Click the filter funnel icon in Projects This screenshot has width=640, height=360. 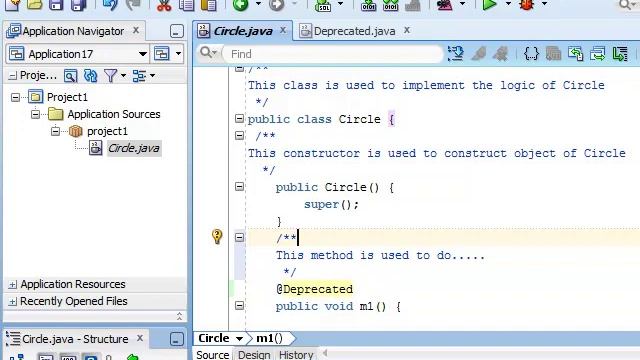[110, 76]
